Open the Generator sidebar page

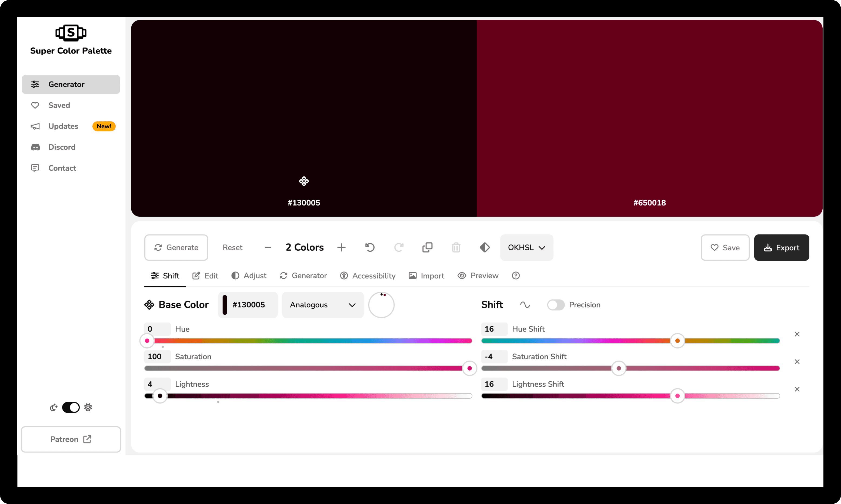pos(71,84)
